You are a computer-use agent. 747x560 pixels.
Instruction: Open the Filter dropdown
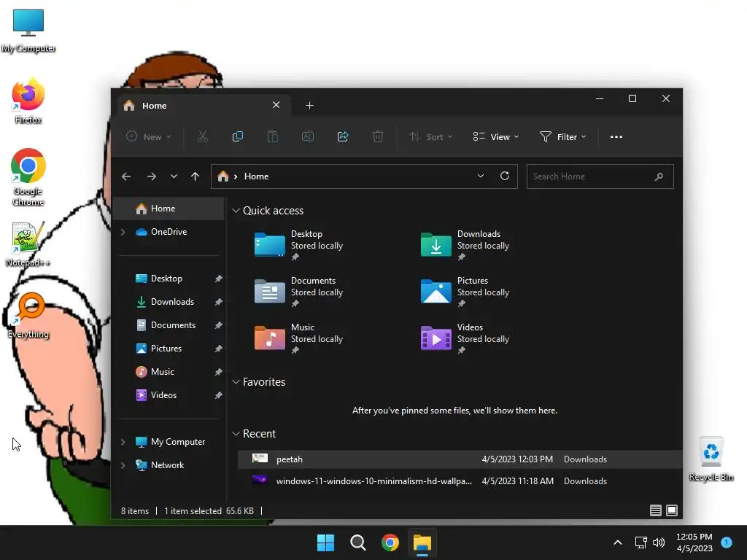tap(562, 136)
